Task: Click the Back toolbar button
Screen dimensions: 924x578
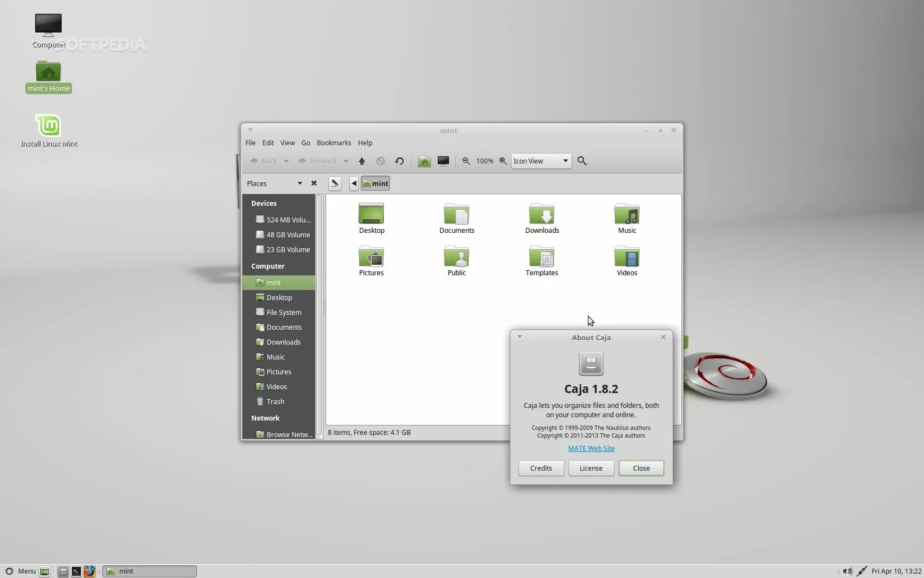Action: 263,161
